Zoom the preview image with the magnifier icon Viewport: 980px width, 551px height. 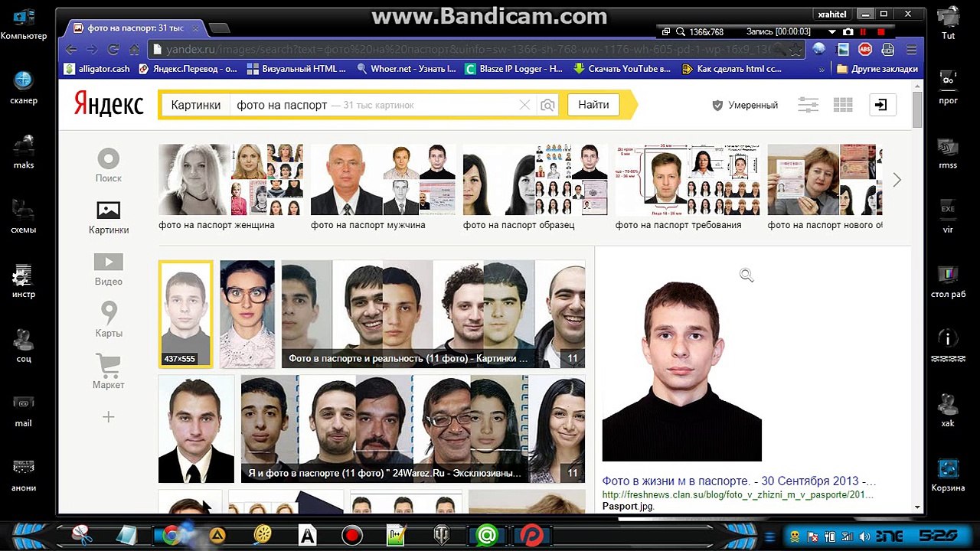(x=746, y=275)
